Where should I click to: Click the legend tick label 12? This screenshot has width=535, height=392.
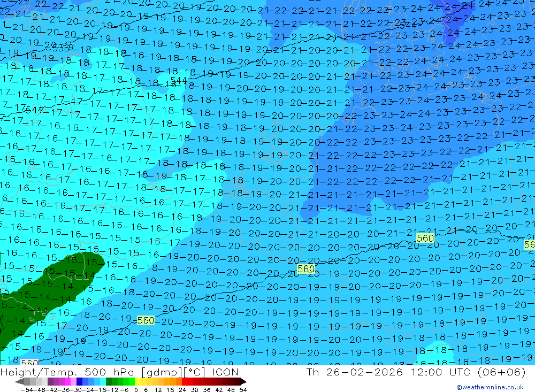click(x=158, y=390)
